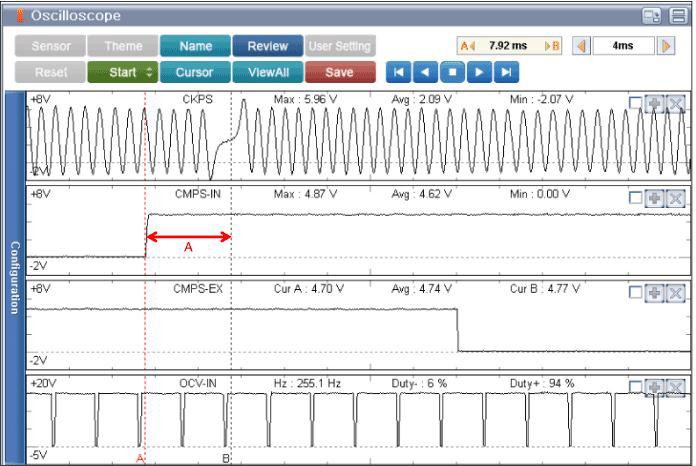Close the CMPS-EX channel with X icon
Viewport: 696px width, 466px height.
676,293
